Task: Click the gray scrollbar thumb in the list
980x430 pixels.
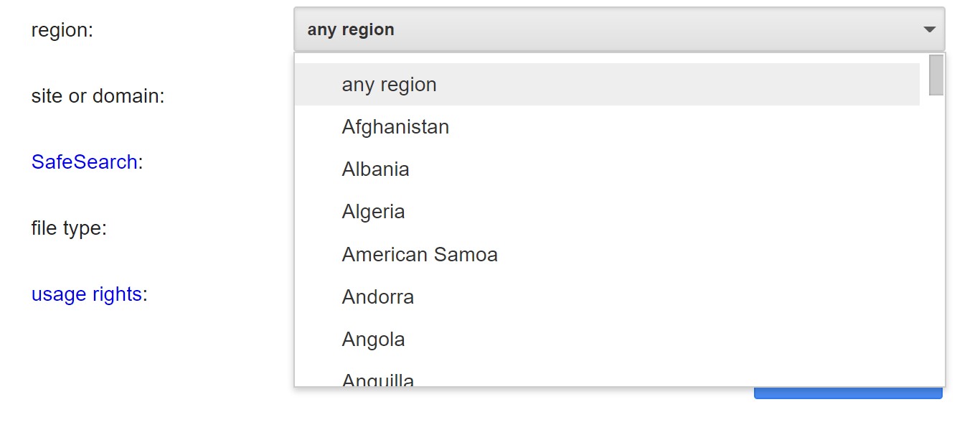Action: 936,75
